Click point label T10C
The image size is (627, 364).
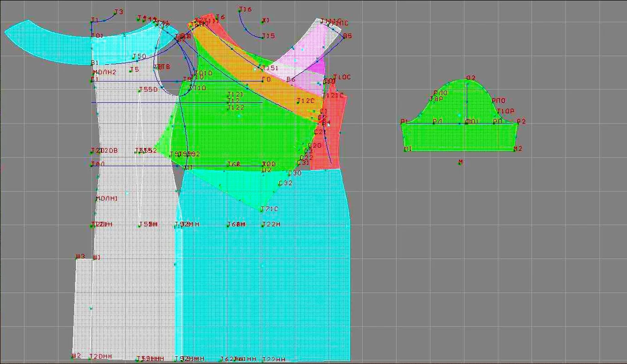pos(342,77)
